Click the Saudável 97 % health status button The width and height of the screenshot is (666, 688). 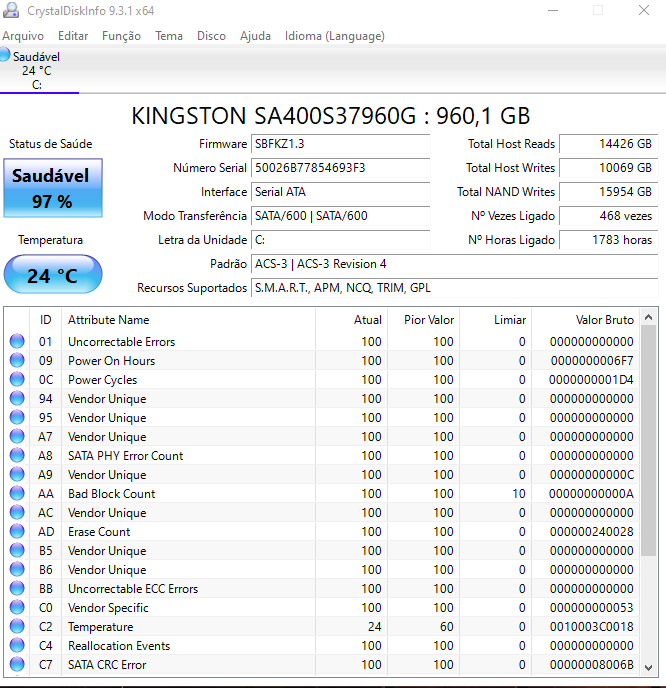point(53,188)
